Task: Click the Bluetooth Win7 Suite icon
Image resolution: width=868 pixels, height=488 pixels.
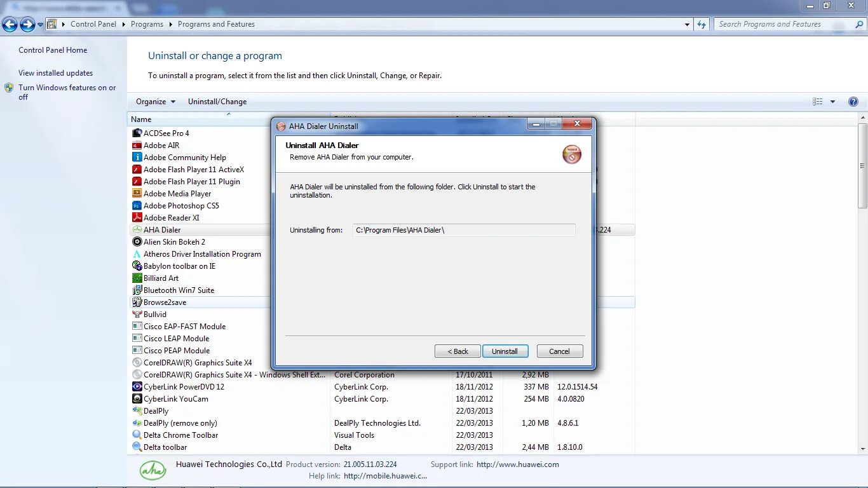Action: click(137, 290)
